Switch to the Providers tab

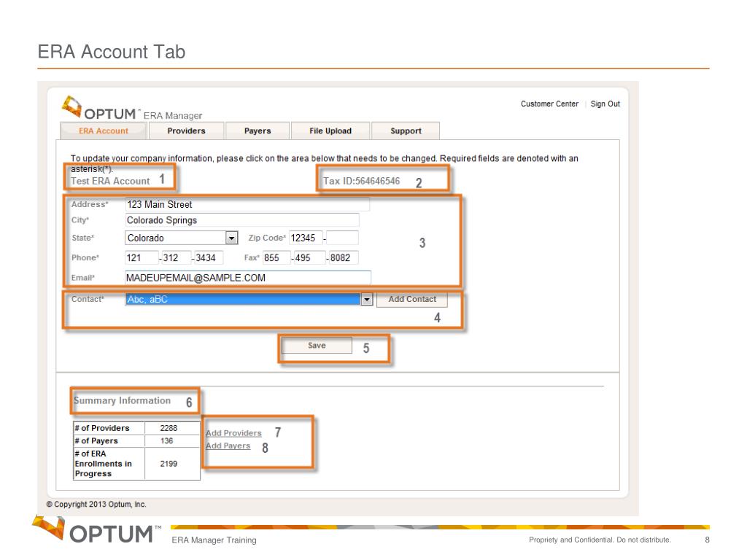pyautogui.click(x=186, y=131)
